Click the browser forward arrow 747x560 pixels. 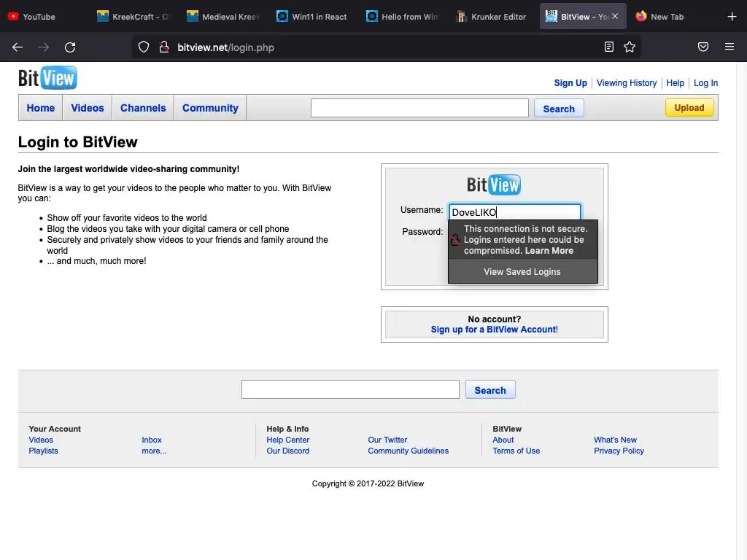point(44,47)
